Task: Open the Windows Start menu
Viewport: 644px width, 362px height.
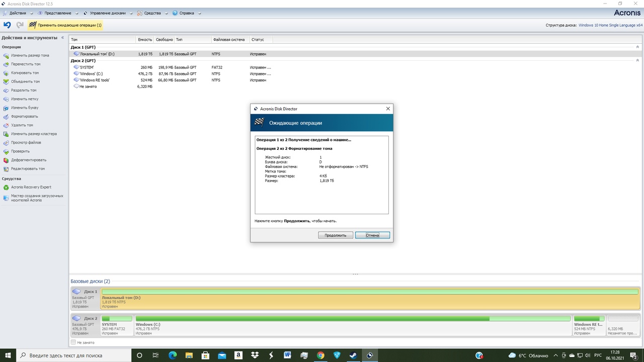Action: tap(8, 355)
